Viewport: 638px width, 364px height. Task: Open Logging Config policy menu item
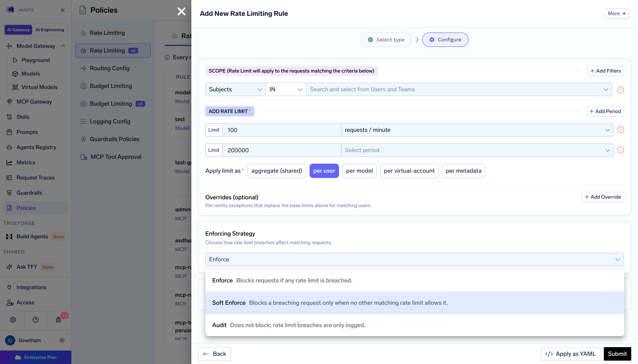(113, 121)
